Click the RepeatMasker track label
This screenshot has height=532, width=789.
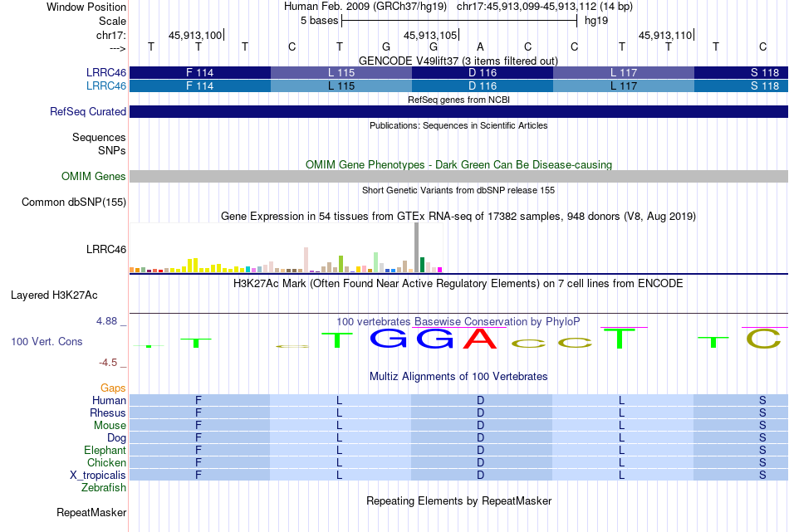click(x=91, y=512)
